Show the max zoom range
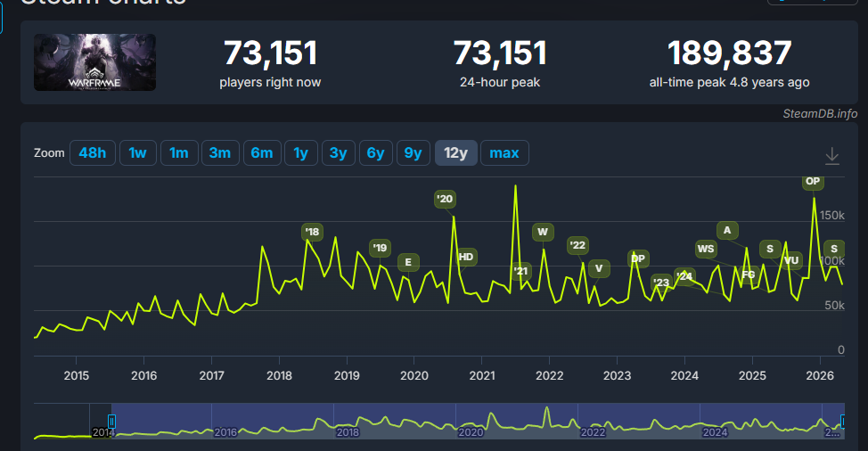Viewport: 868px width, 451px height. click(x=504, y=152)
